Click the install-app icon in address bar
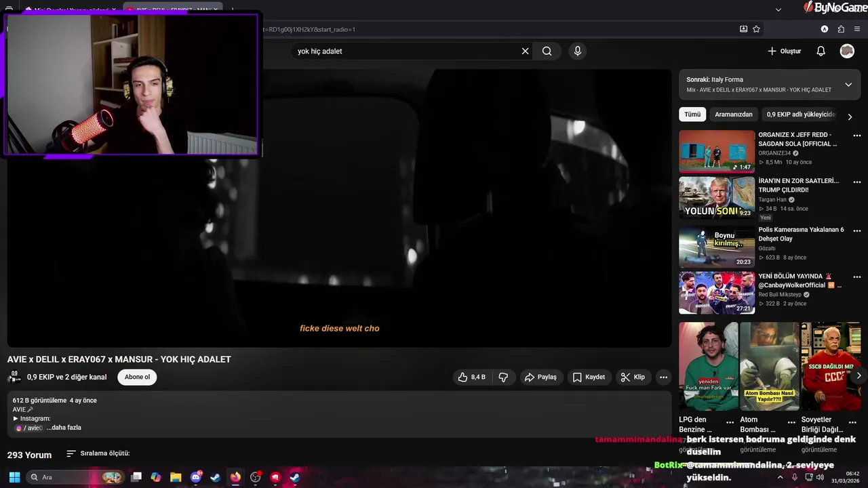Image resolution: width=868 pixels, height=488 pixels. (x=743, y=29)
